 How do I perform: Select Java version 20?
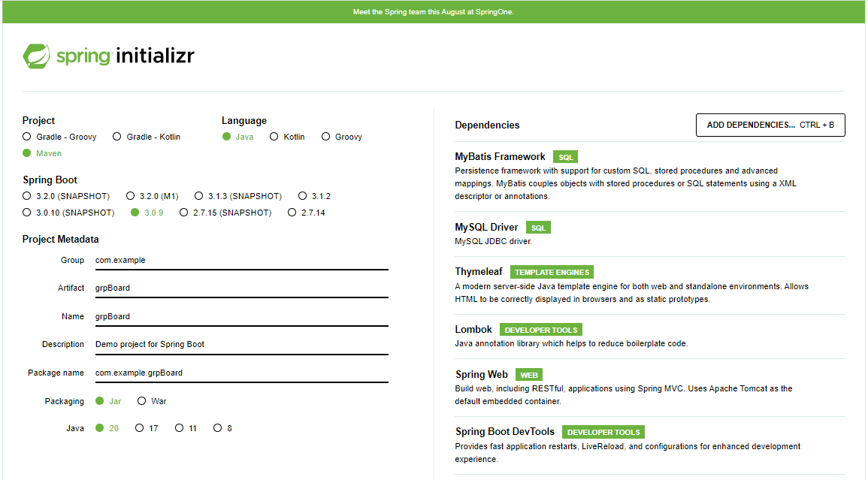pos(107,428)
